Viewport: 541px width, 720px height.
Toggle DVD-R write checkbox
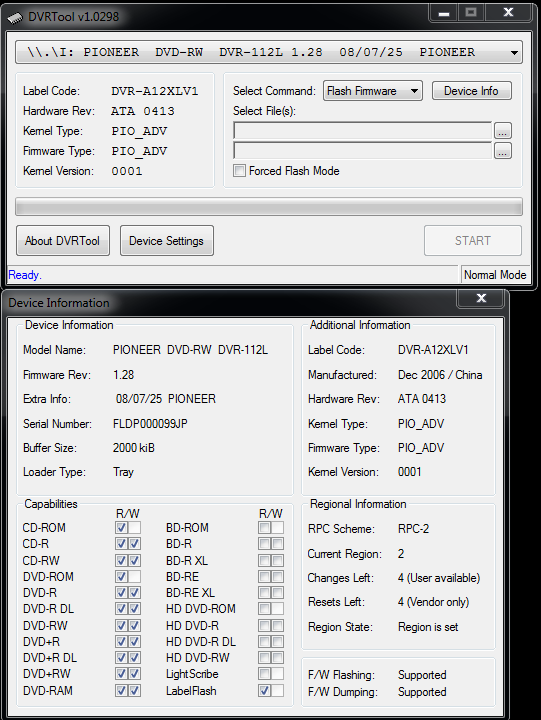pos(134,592)
